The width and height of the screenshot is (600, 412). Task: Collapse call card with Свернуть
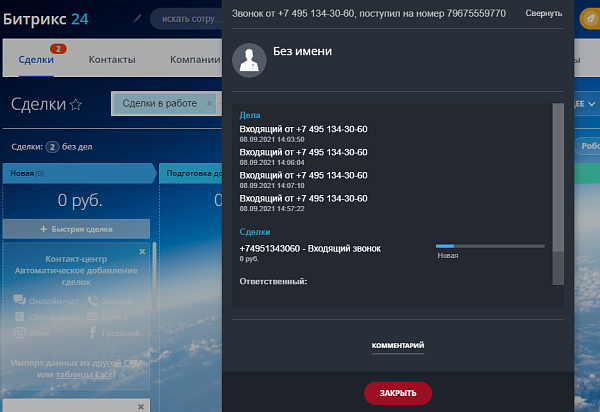click(543, 13)
